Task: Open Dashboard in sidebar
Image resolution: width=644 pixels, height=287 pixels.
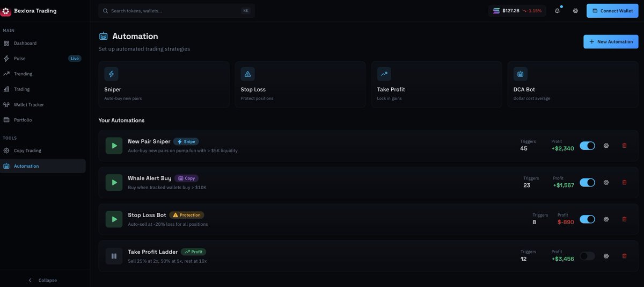Action: (x=43, y=43)
